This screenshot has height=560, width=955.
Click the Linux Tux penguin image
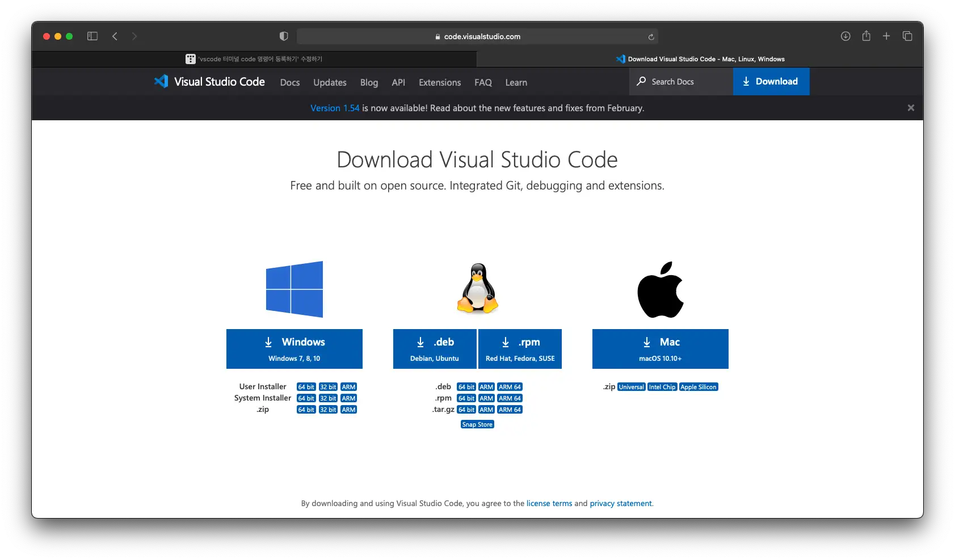point(478,288)
